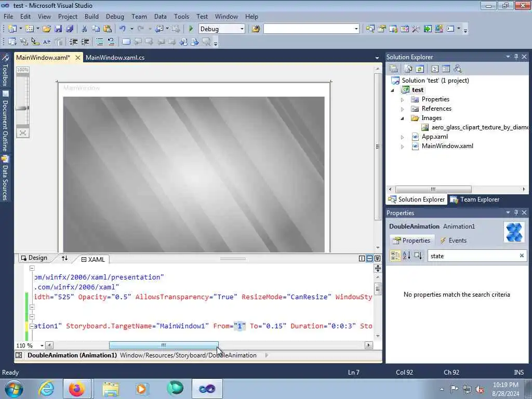The height and width of the screenshot is (399, 532).
Task: Click the Save All toolbar icon
Action: (x=70, y=29)
